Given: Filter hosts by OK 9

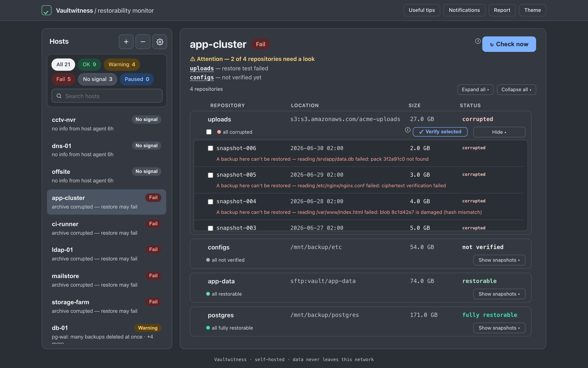Looking at the screenshot, I should (89, 64).
